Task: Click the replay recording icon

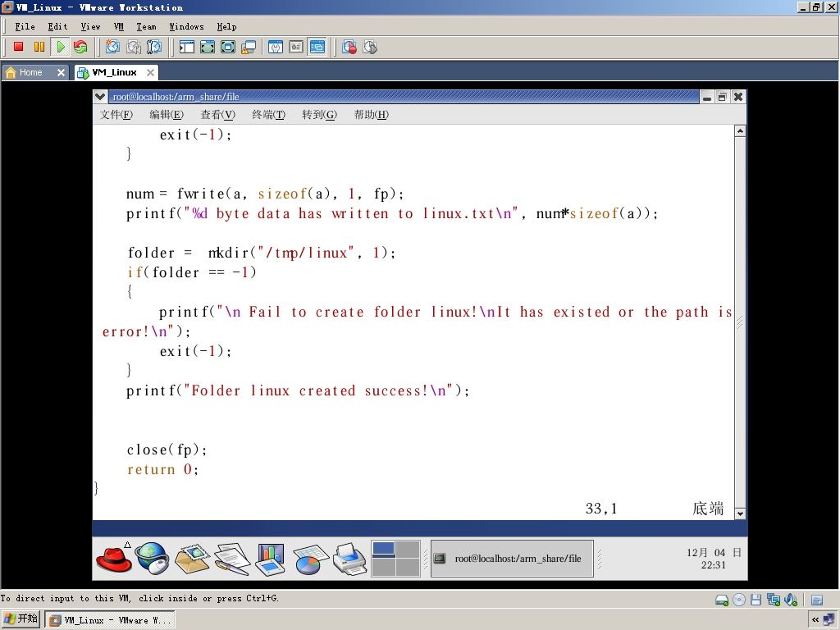Action: [x=370, y=47]
